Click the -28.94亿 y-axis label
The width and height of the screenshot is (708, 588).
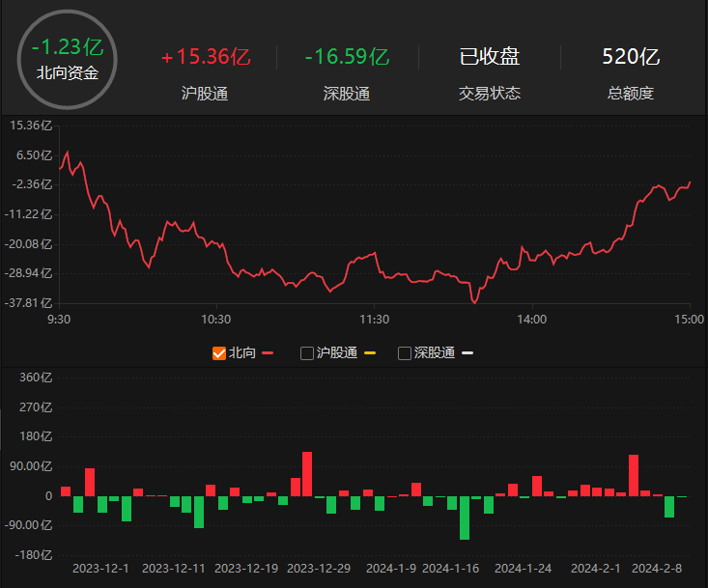pyautogui.click(x=28, y=273)
